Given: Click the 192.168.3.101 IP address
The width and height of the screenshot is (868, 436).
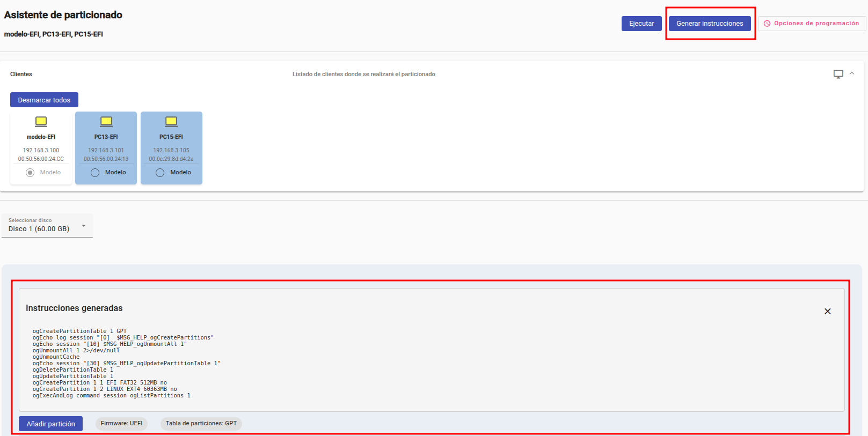Looking at the screenshot, I should [106, 151].
